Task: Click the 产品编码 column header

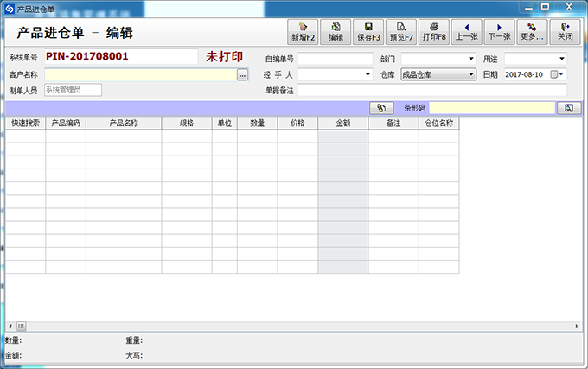Action: pos(66,124)
